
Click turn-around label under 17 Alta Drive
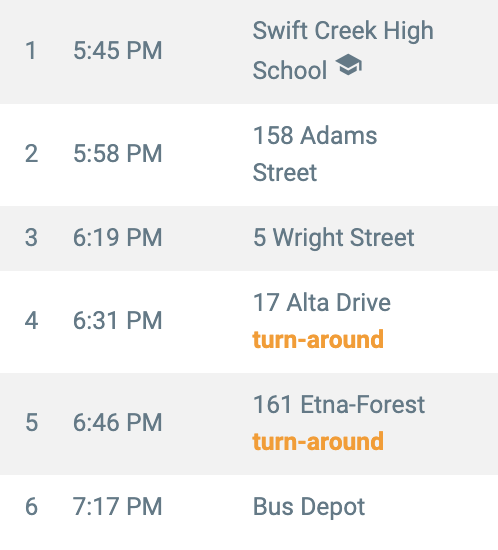coord(318,339)
